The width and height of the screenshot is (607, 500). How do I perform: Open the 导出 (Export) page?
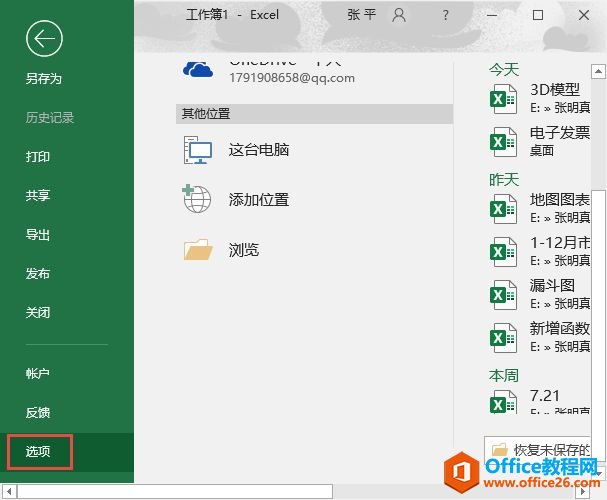[38, 235]
